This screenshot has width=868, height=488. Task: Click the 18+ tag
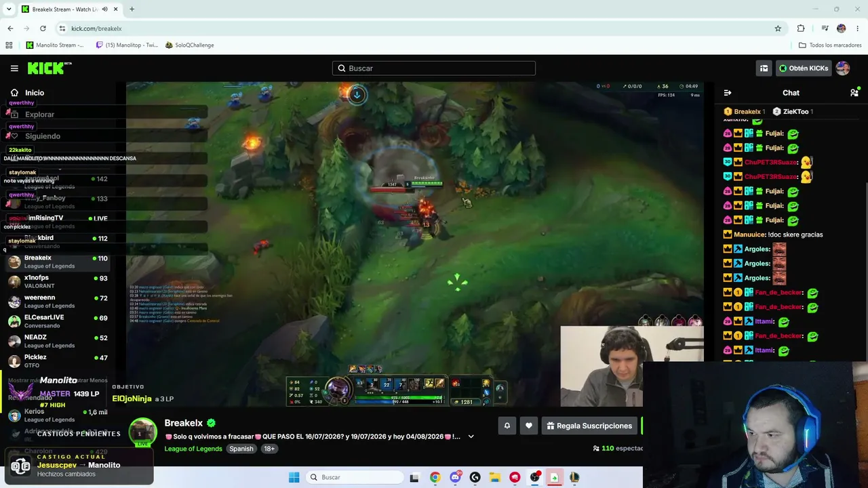click(x=269, y=449)
